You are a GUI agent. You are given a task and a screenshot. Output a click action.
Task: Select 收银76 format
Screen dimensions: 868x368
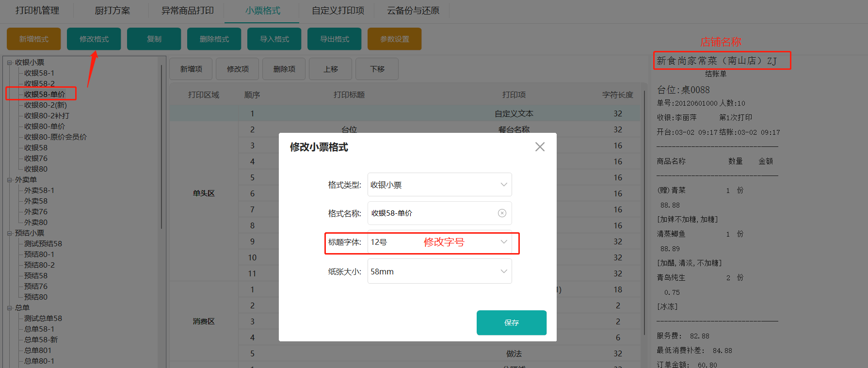pyautogui.click(x=36, y=159)
